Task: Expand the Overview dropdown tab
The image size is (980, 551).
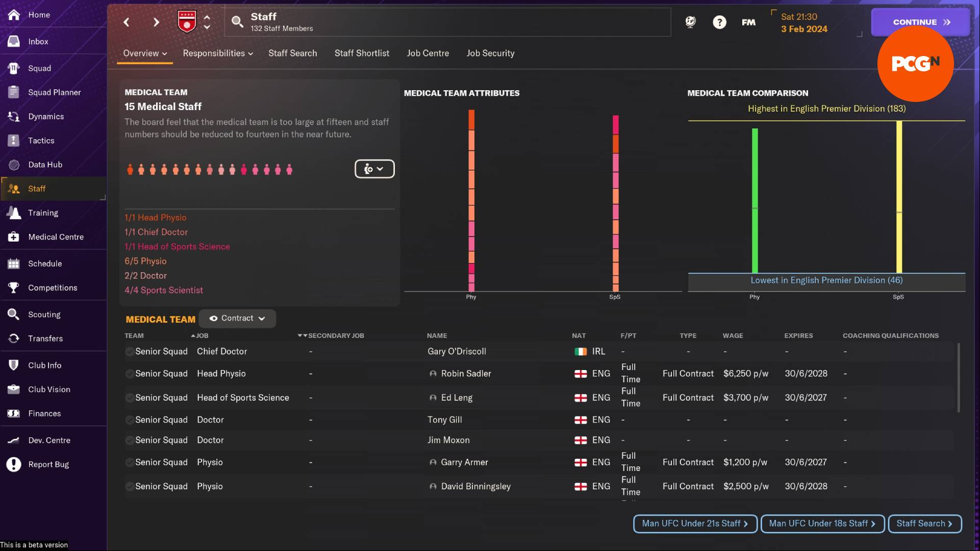Action: point(145,53)
